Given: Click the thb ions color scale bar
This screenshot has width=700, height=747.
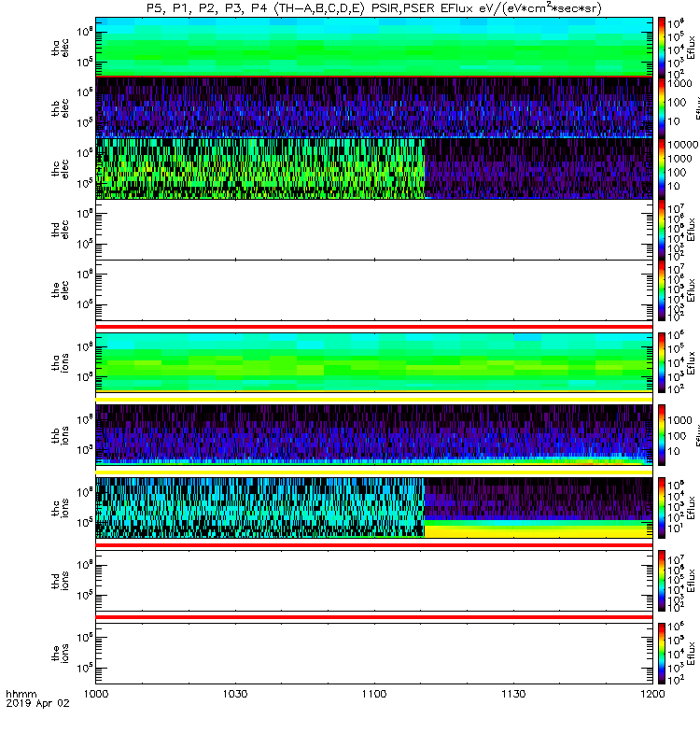Looking at the screenshot, I should point(662,435).
